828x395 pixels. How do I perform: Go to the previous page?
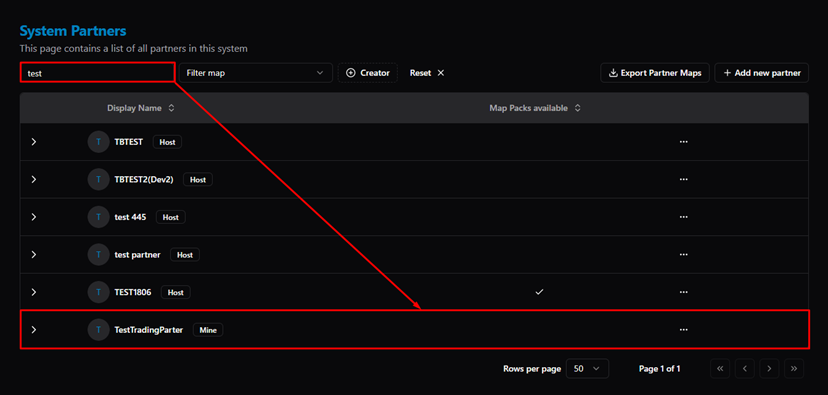[x=745, y=369]
